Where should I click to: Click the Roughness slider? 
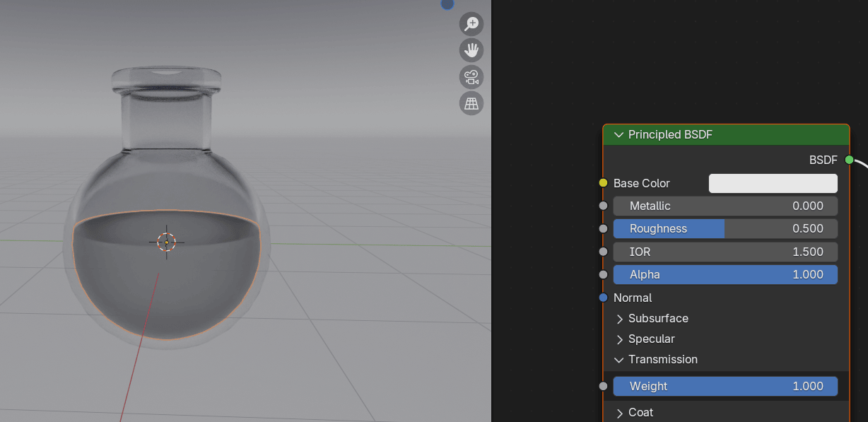[x=725, y=228]
